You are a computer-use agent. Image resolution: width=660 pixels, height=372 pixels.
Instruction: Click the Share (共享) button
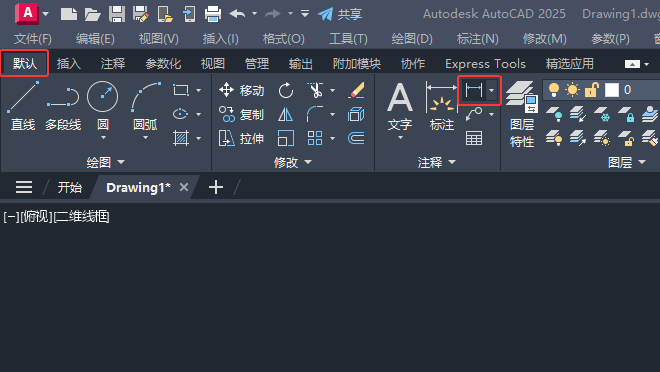(x=340, y=14)
